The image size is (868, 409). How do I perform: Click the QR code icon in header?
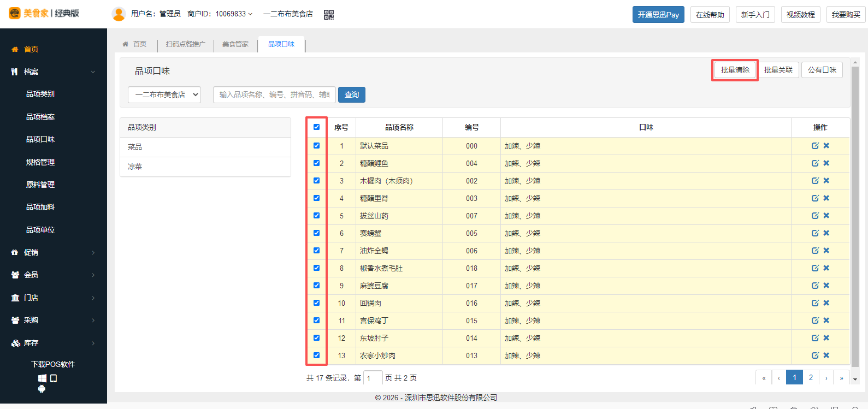[329, 15]
